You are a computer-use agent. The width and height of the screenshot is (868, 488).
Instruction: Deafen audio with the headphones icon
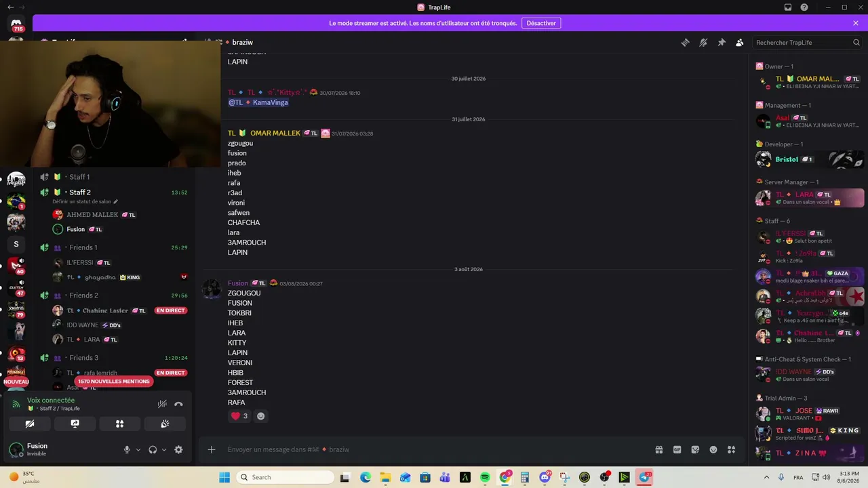click(x=153, y=449)
